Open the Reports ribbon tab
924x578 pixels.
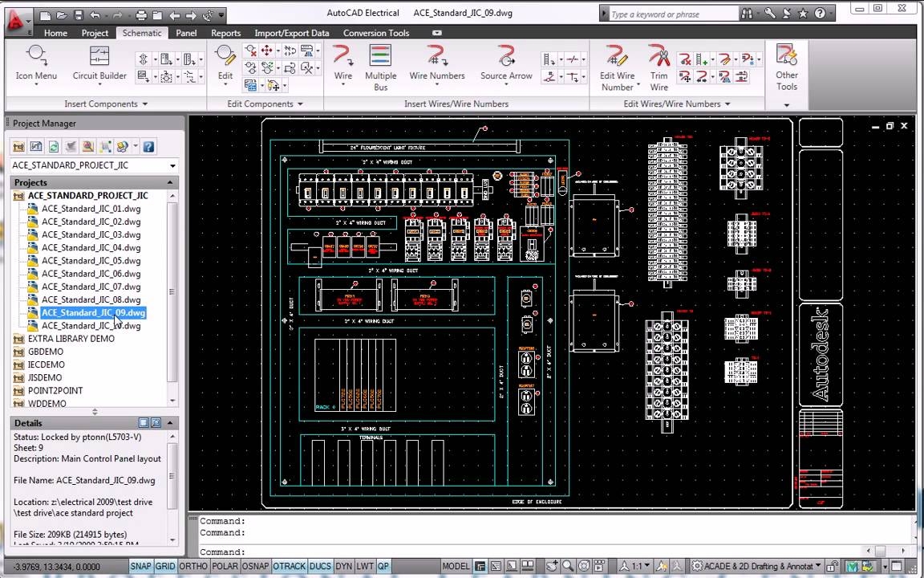(225, 33)
